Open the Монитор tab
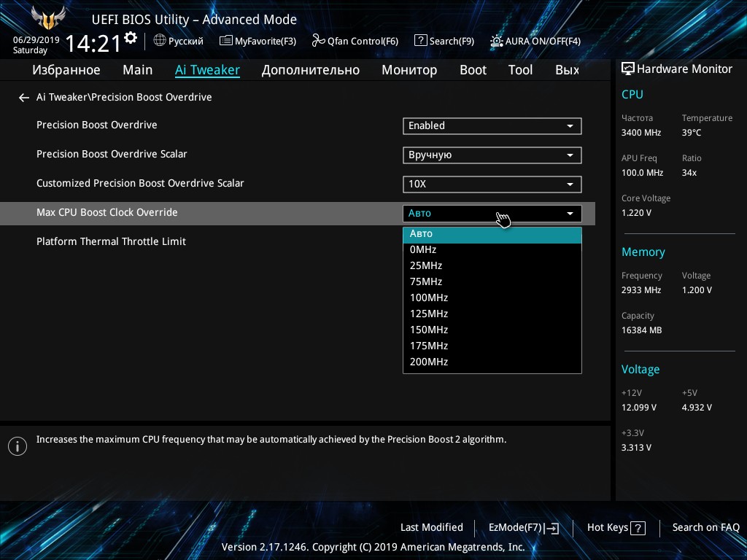747x560 pixels. coord(409,70)
